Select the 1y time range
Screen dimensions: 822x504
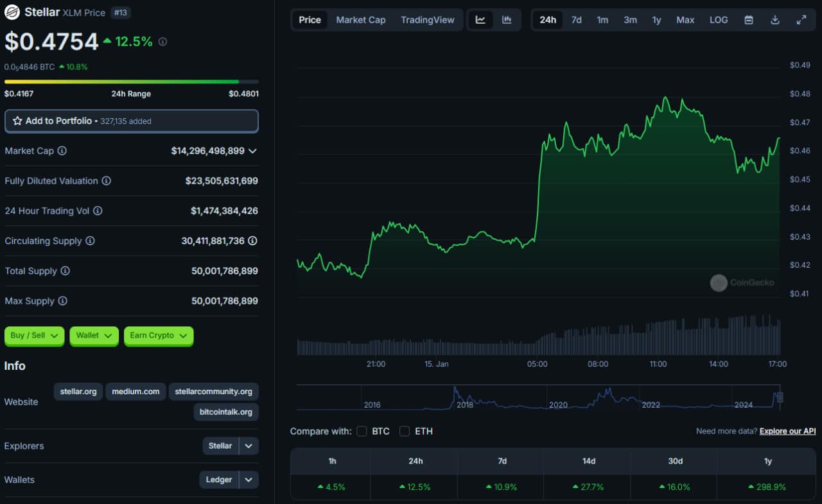656,20
